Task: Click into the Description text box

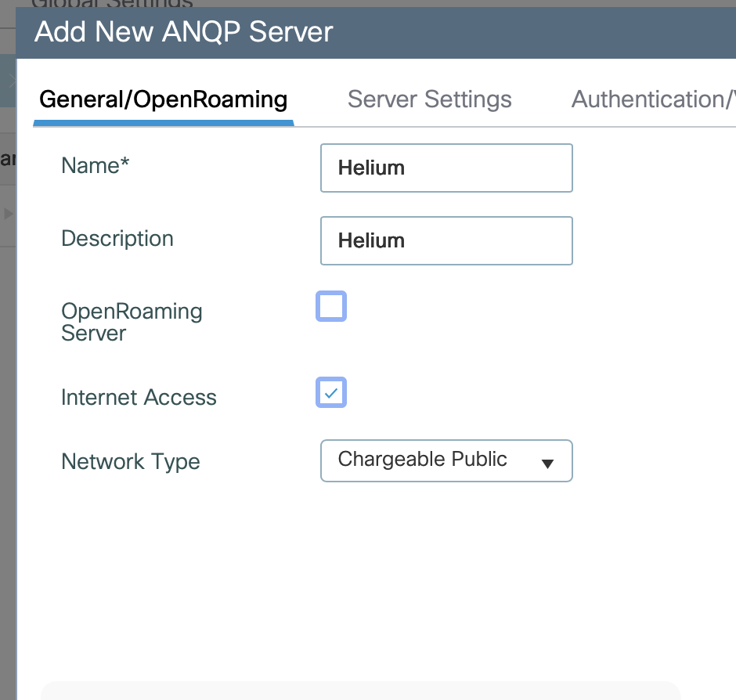Action: click(446, 240)
